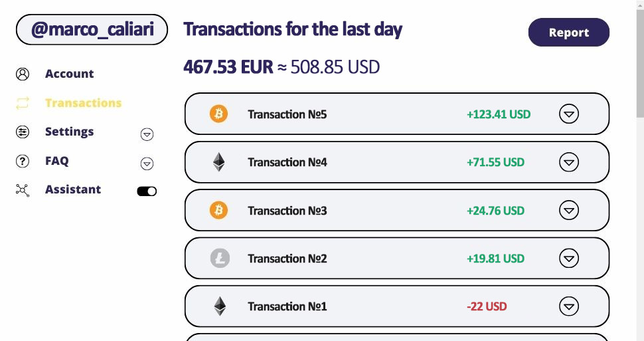The image size is (644, 341).
Task: Open the Account menu item
Action: pyautogui.click(x=69, y=74)
